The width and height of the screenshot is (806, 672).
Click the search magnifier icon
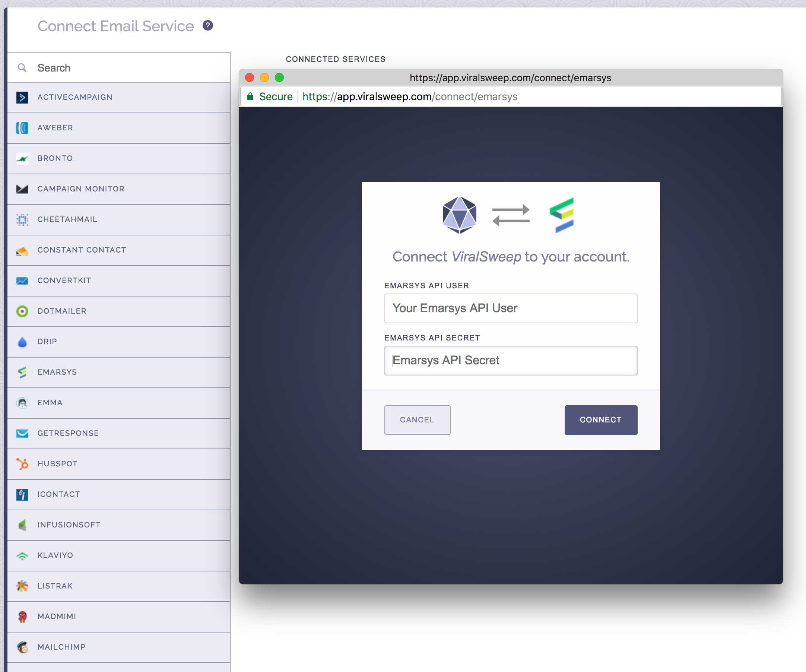[22, 68]
